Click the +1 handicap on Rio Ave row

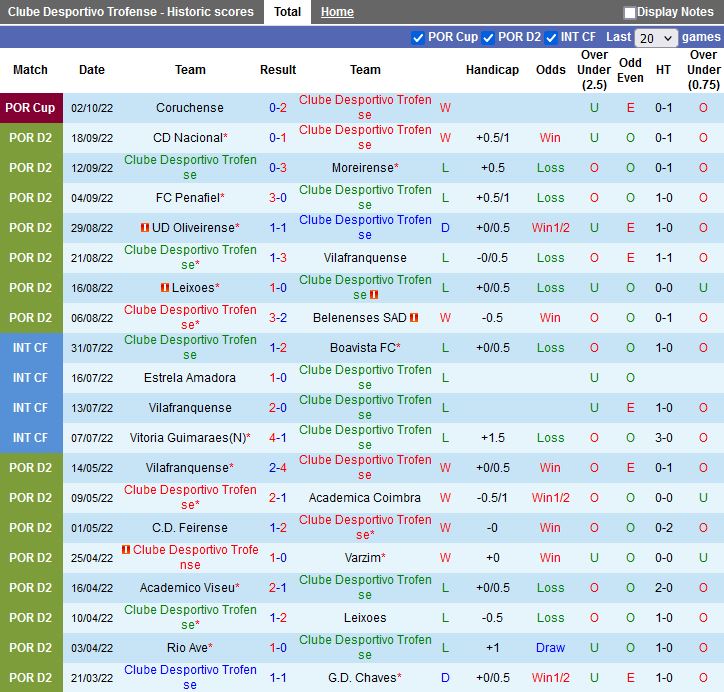492,648
